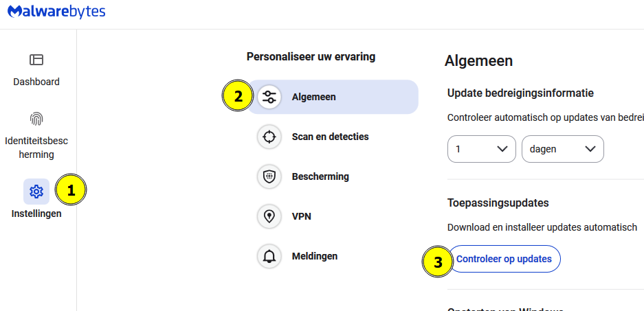Click the Malwarebytes logo
The height and width of the screenshot is (311, 644).
[x=56, y=12]
